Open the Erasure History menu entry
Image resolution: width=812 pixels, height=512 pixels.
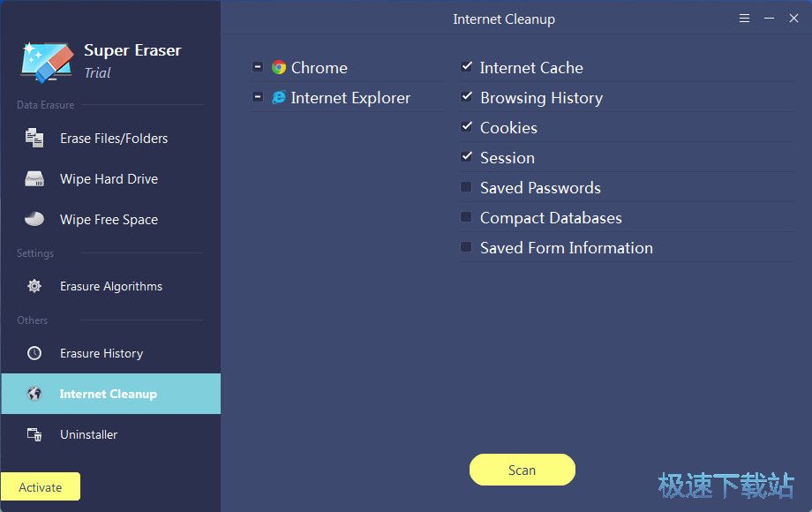[x=100, y=353]
